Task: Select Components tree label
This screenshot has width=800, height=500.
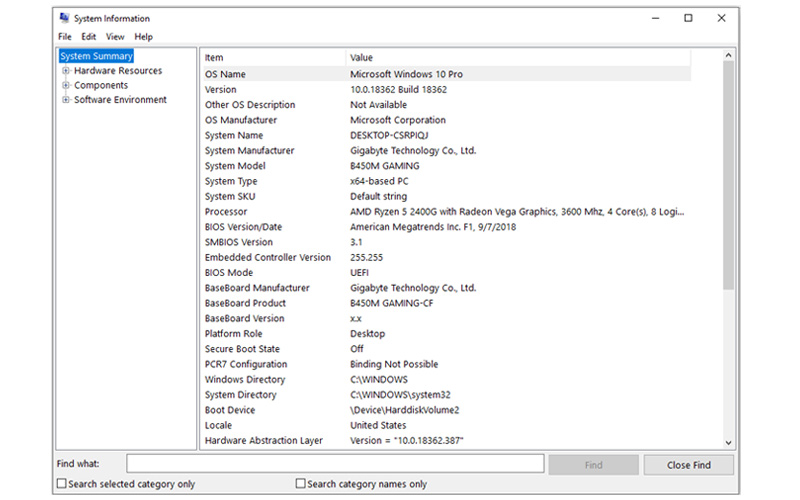Action: pyautogui.click(x=101, y=85)
